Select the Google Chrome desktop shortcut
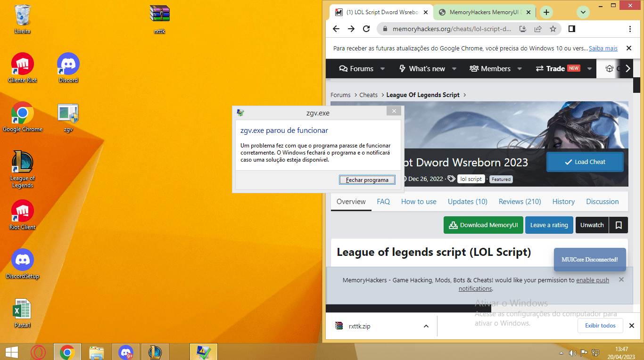This screenshot has width=644, height=360. coord(23,117)
